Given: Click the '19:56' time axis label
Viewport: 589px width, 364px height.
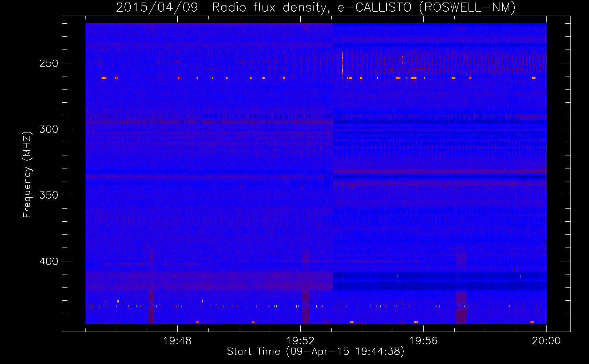Looking at the screenshot, I should 423,341.
